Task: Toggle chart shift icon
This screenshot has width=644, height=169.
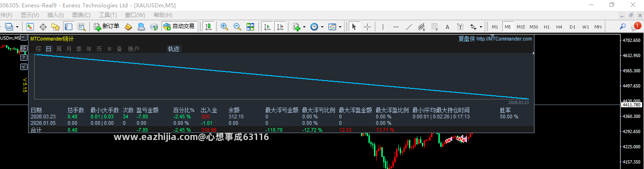Action: [x=280, y=27]
